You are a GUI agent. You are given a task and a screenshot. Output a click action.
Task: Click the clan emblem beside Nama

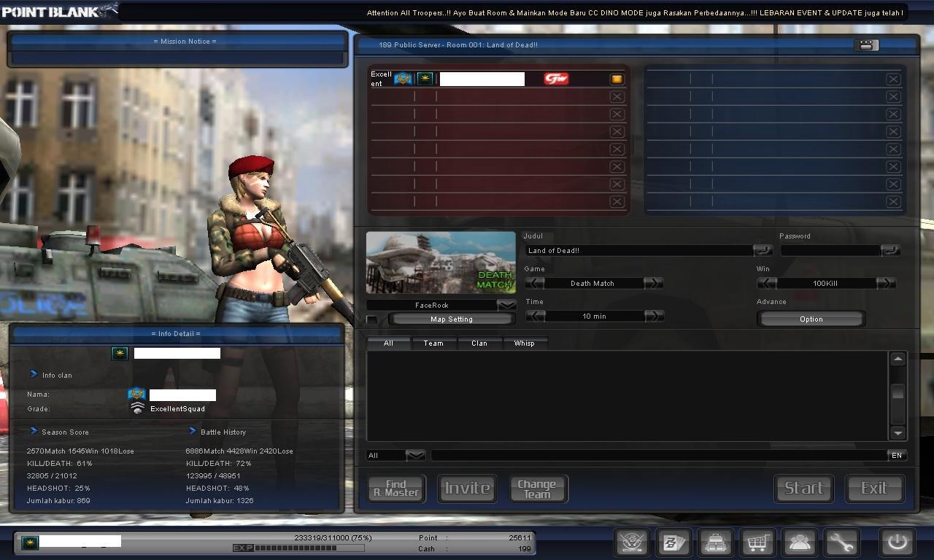(136, 394)
